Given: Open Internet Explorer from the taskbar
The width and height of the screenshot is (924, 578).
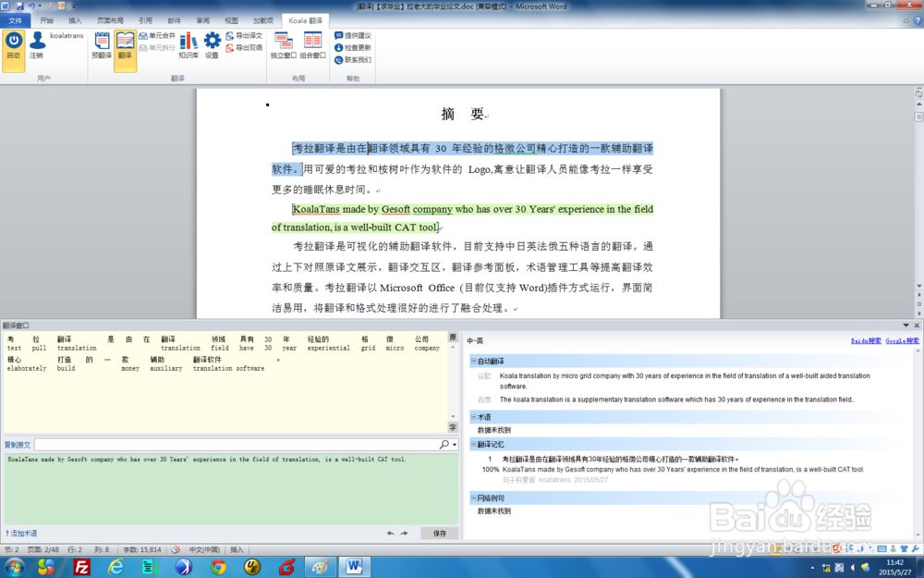Looking at the screenshot, I should point(115,568).
